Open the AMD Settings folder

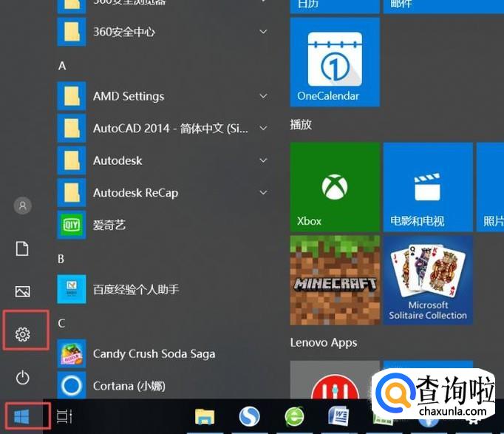163,96
